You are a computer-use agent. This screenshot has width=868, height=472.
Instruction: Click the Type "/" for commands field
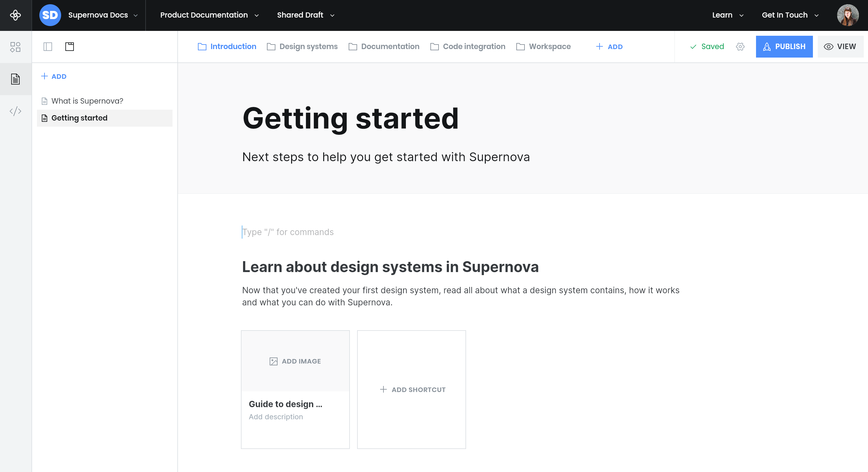[288, 232]
